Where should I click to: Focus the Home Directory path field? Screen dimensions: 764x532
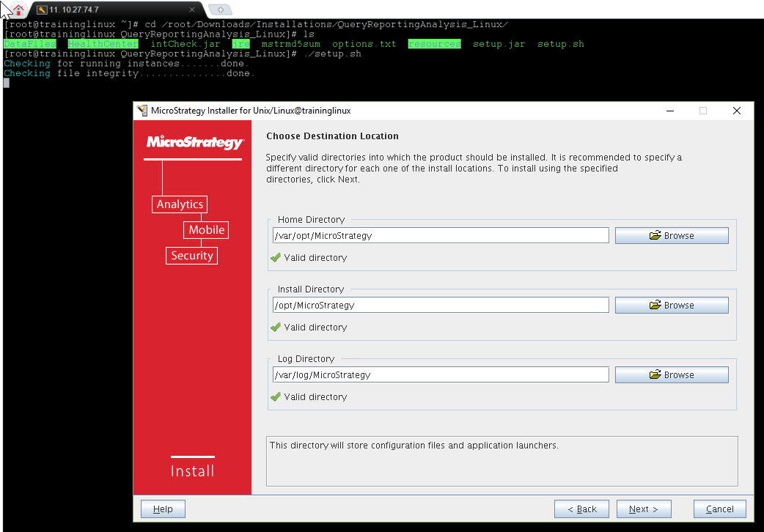[x=440, y=235]
